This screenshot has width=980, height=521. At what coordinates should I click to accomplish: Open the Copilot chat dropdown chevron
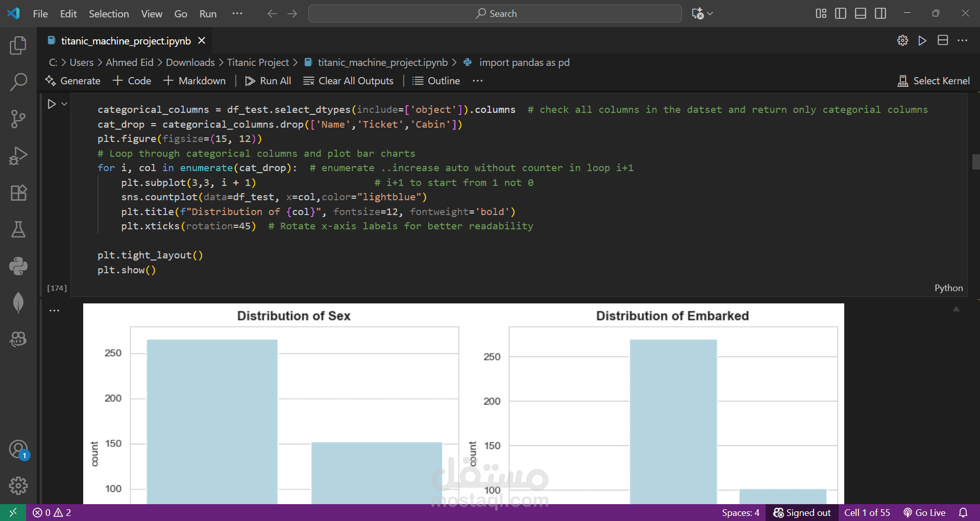click(710, 14)
